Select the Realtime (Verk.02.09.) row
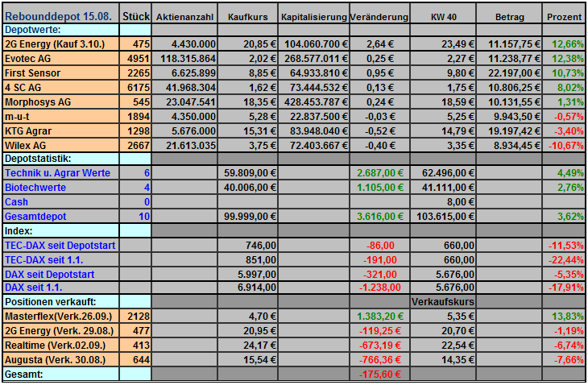The image size is (588, 385). click(x=60, y=345)
